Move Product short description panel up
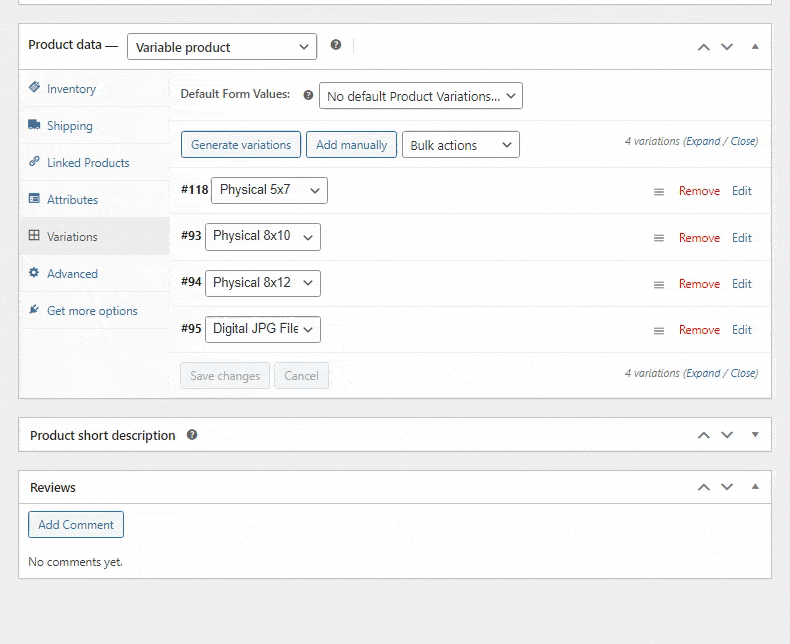This screenshot has width=790, height=644. tap(704, 435)
